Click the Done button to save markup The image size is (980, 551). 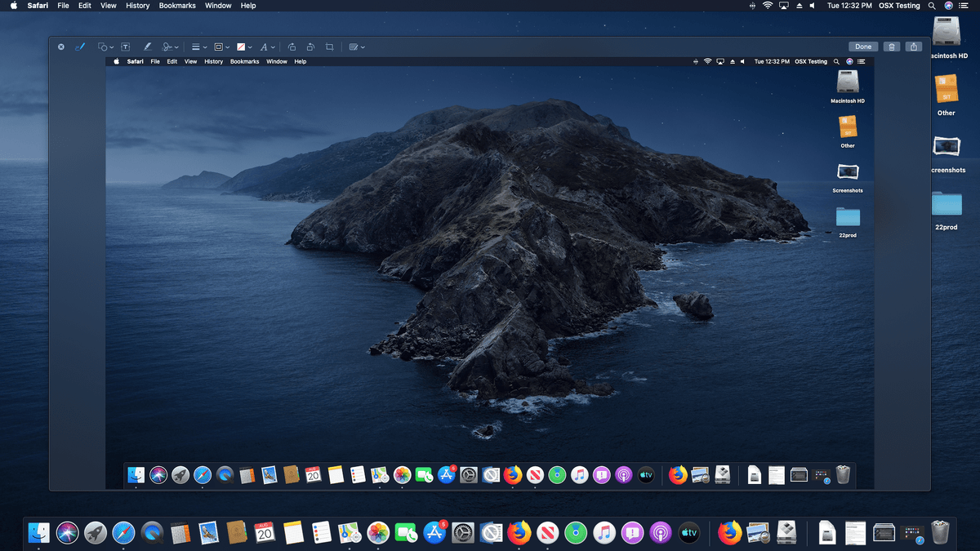pos(863,47)
